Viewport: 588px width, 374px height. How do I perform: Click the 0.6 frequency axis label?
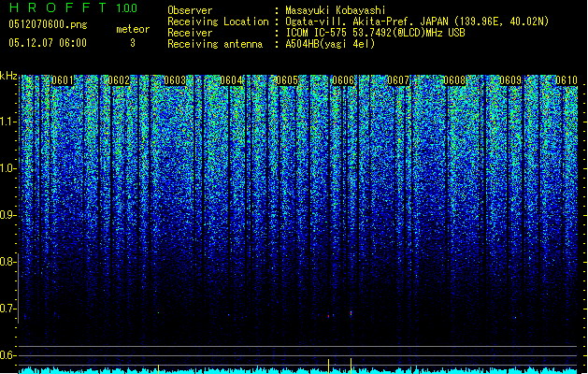(8, 355)
